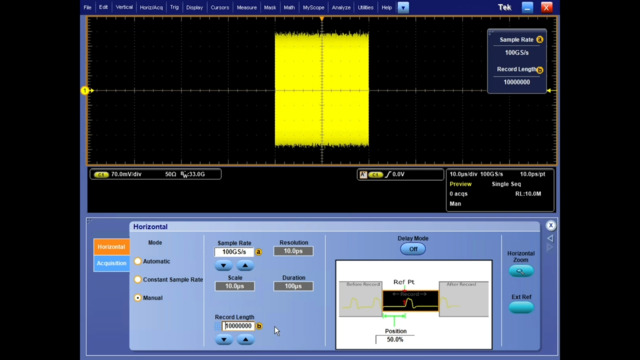Click the Position 50.0% field
Image resolution: width=640 pixels, height=360 pixels.
[395, 340]
